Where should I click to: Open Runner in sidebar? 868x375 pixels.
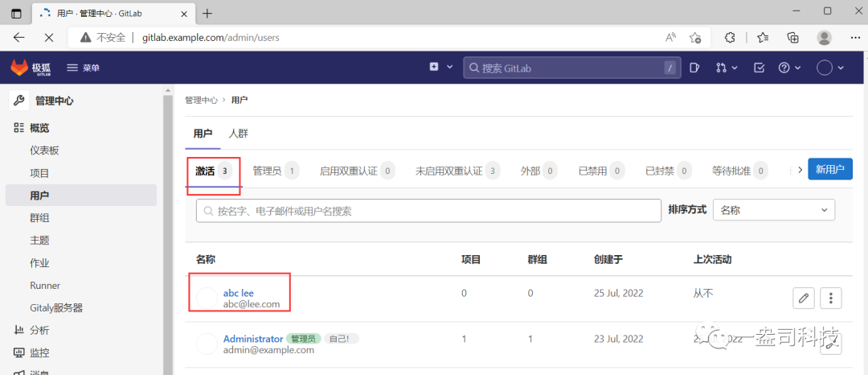pyautogui.click(x=45, y=286)
